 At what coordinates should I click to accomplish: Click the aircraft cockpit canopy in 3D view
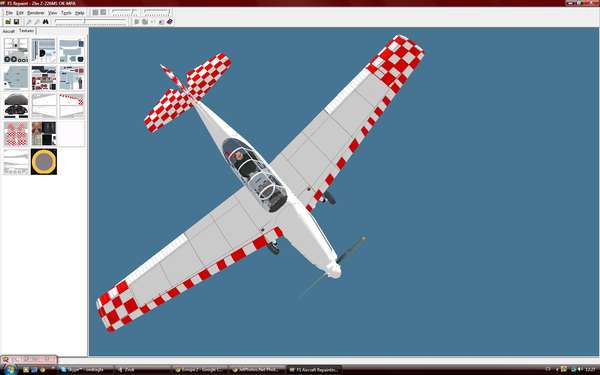[x=254, y=174]
